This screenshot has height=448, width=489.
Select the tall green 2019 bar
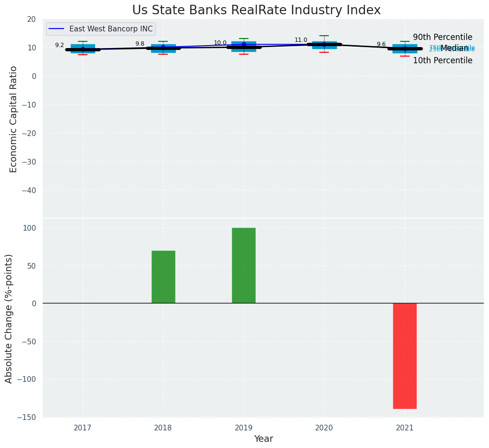click(x=244, y=265)
